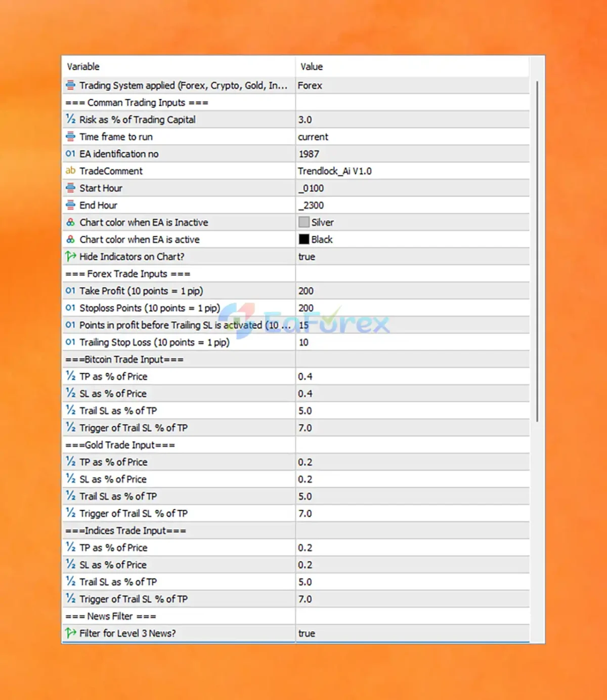This screenshot has width=607, height=700.
Task: Click the enum icon beside End Hour
Action: click(x=70, y=205)
